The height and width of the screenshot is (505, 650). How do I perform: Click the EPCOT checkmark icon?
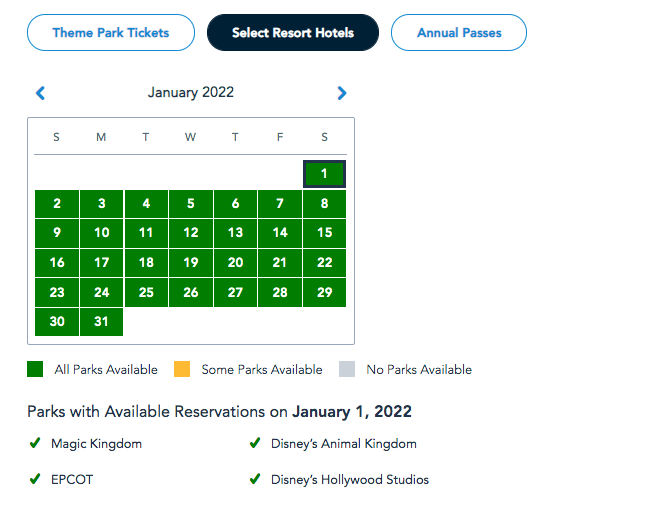click(x=35, y=479)
